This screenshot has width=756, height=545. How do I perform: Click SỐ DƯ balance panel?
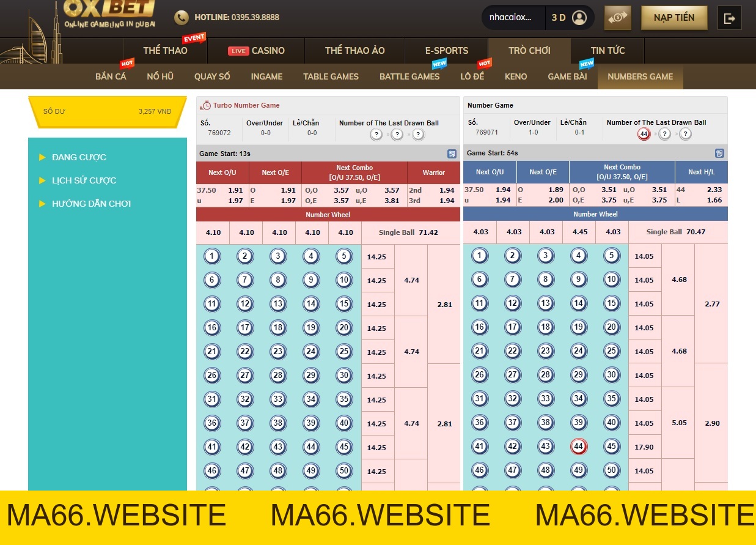tap(108, 112)
